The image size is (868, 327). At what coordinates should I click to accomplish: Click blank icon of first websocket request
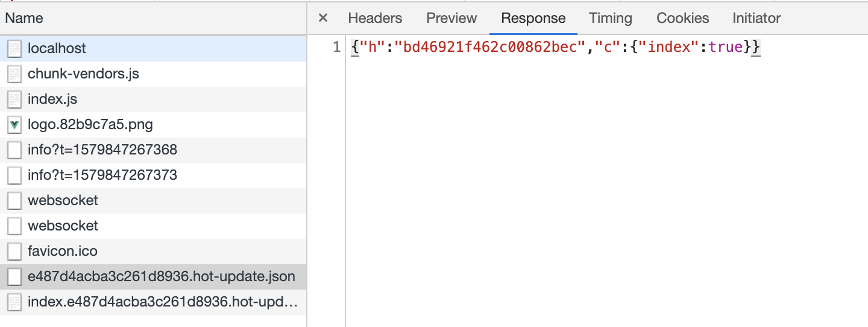click(x=14, y=201)
